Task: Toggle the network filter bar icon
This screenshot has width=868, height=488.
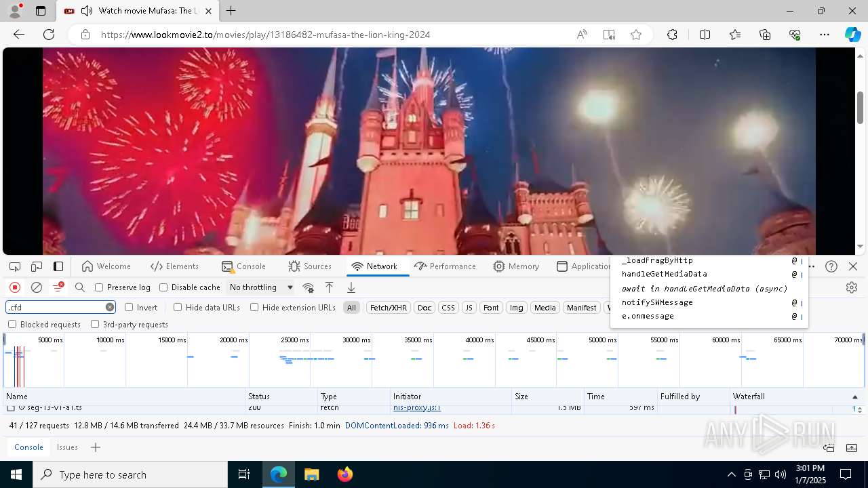Action: [58, 287]
